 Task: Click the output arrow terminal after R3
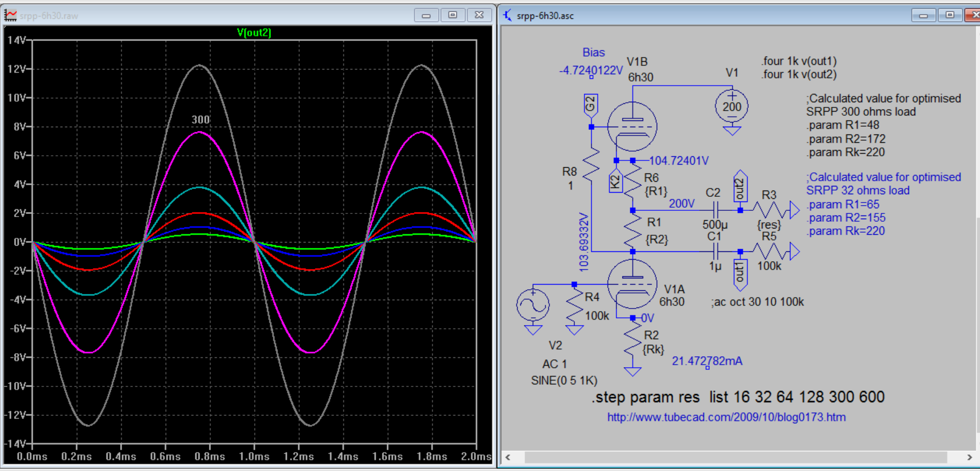(x=794, y=210)
